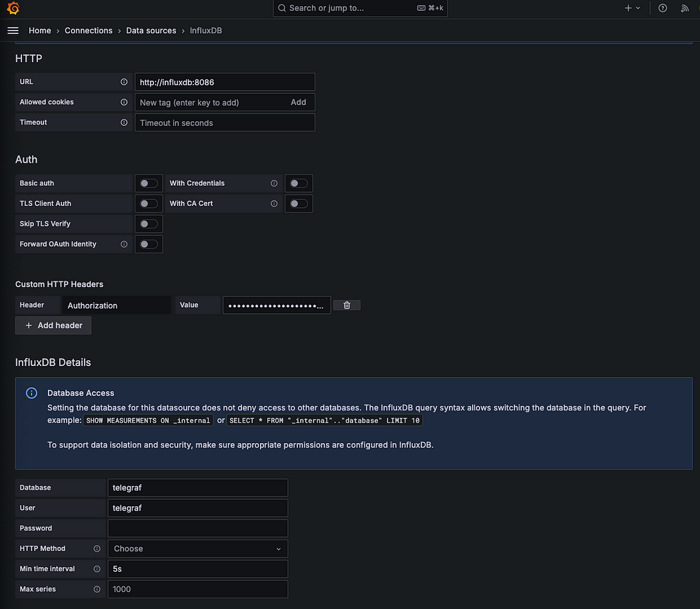The height and width of the screenshot is (609, 700).
Task: Expand the chevron beside the plus icon
Action: coord(638,8)
